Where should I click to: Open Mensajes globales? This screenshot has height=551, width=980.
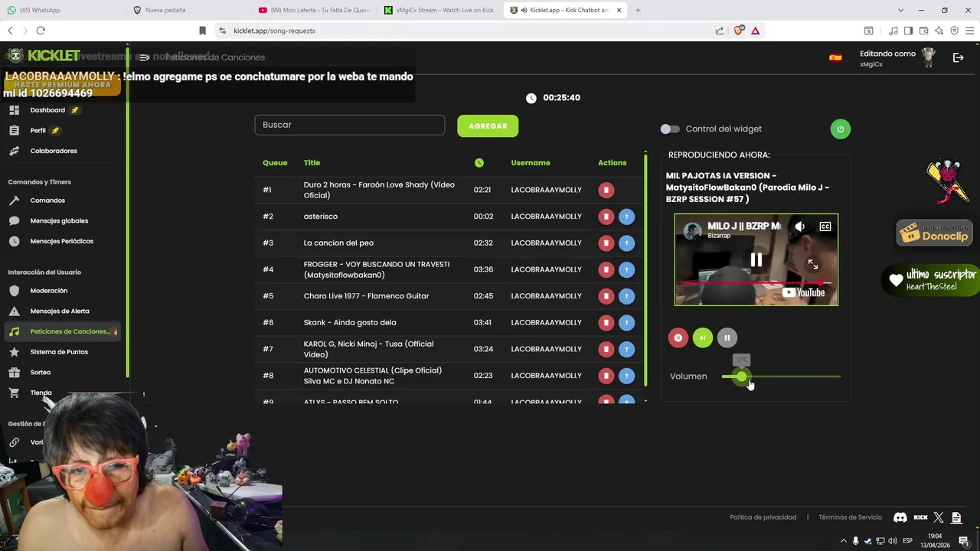click(x=59, y=221)
